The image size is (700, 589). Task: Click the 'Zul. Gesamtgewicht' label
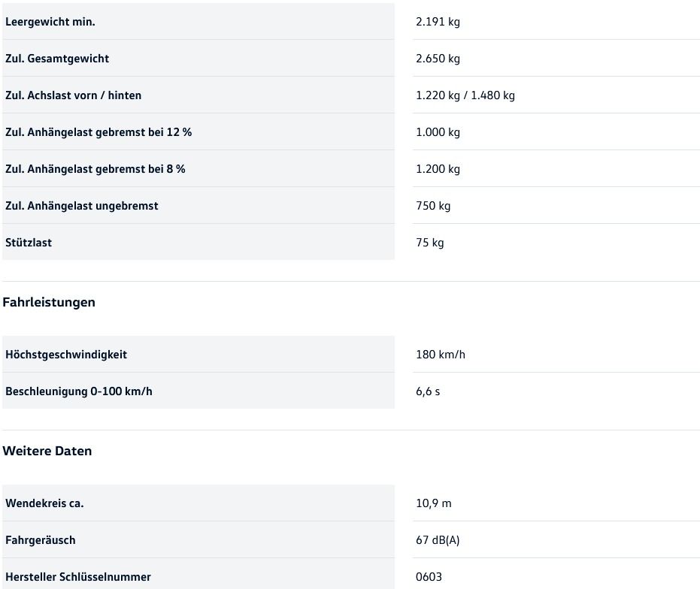click(x=57, y=59)
